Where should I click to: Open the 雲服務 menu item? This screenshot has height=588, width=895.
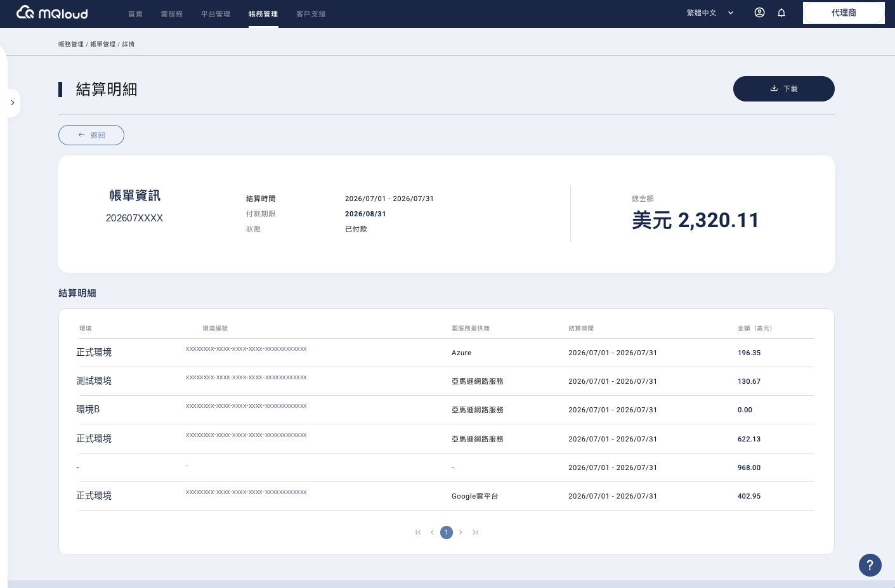(x=172, y=14)
